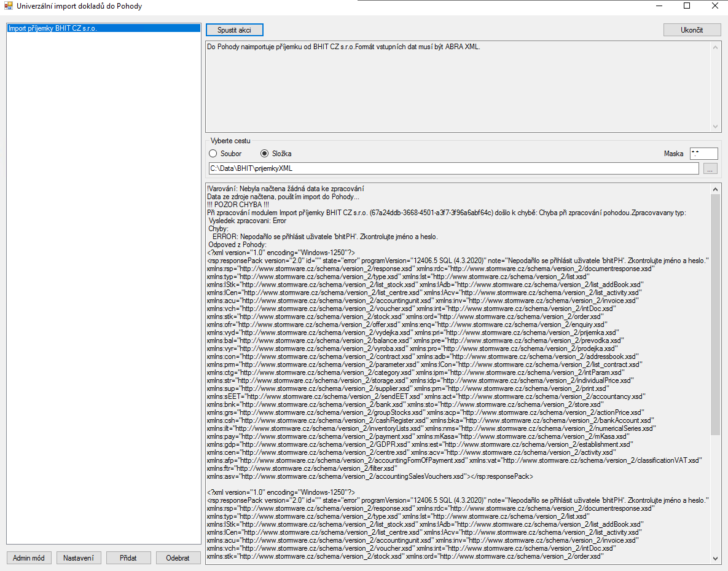The height and width of the screenshot is (571, 728).
Task: Open Nastavení settings
Action: tap(79, 558)
